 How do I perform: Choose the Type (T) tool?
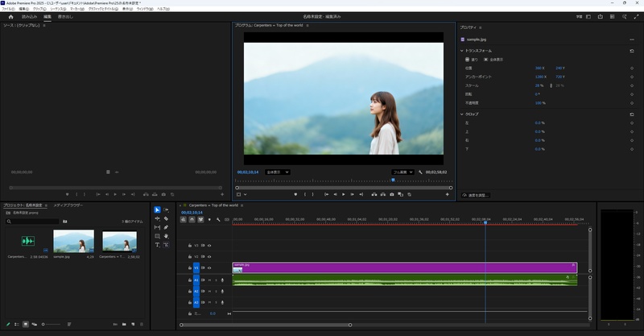tap(157, 245)
